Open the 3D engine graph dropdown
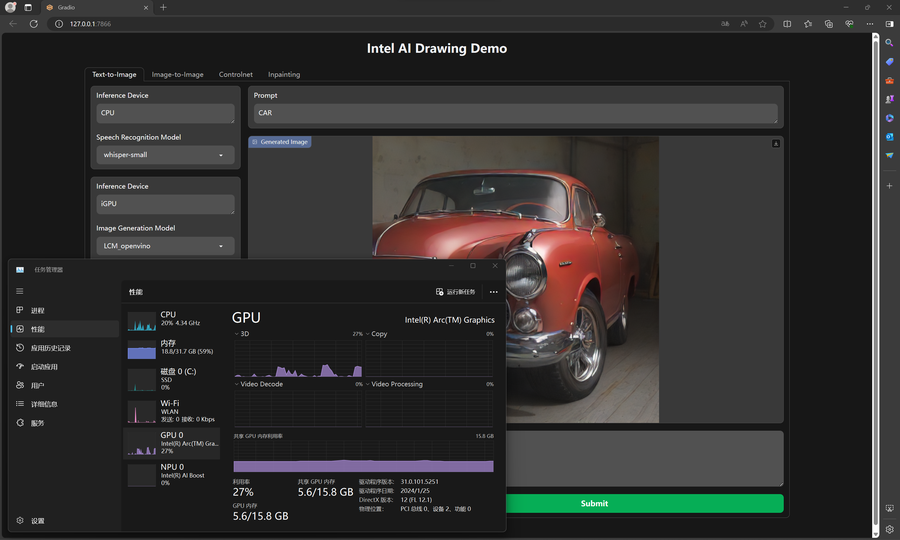The image size is (900, 540). (241, 334)
